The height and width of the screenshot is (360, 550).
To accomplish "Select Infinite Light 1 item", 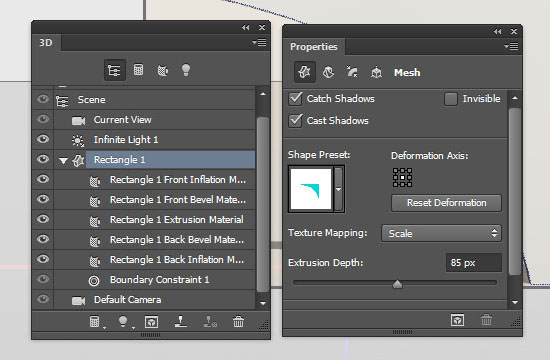I will point(155,140).
